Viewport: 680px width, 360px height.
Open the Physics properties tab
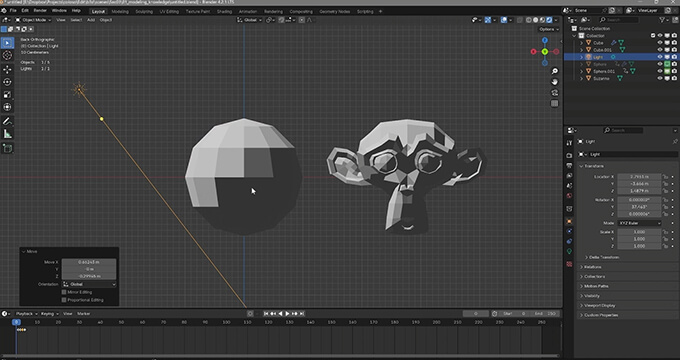pyautogui.click(x=569, y=231)
